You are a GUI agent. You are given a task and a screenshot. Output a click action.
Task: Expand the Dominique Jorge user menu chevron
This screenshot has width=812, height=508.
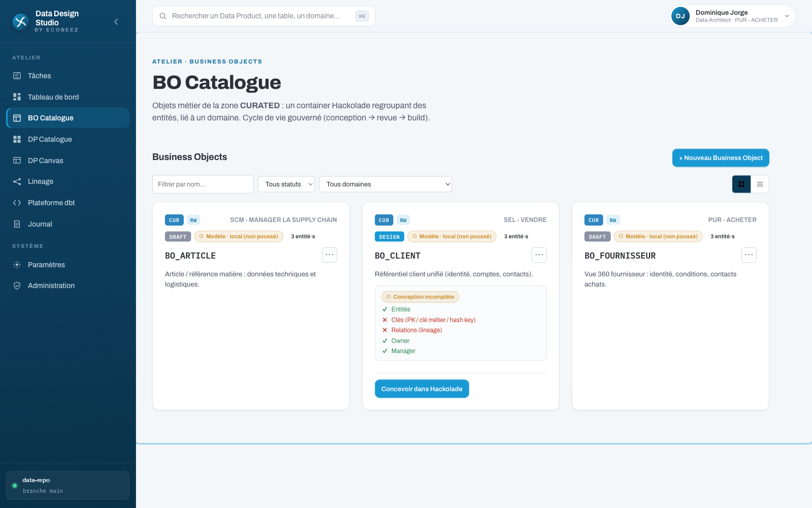[x=787, y=16]
